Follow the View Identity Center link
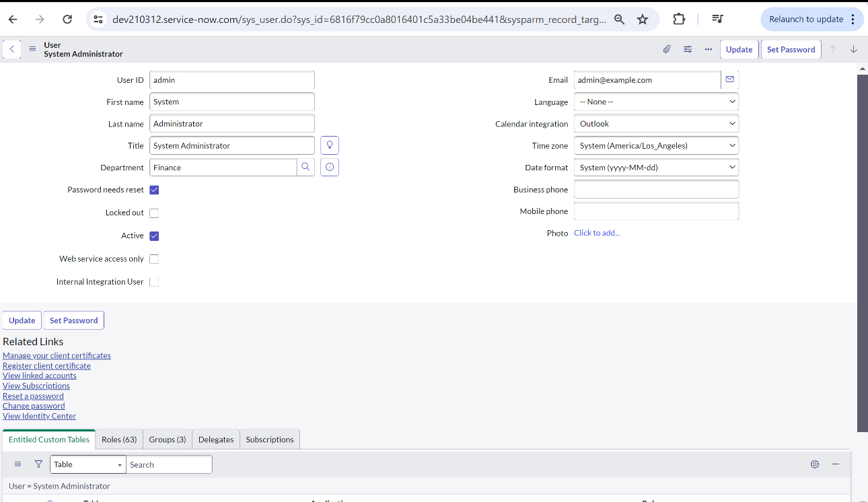 click(39, 416)
